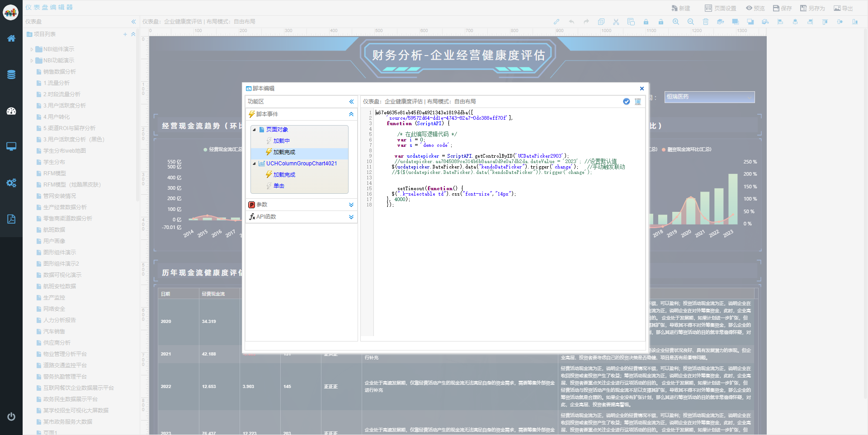Viewport: 868px width, 435px height.
Task: Click the clear script trash icon in editor
Action: click(x=637, y=102)
